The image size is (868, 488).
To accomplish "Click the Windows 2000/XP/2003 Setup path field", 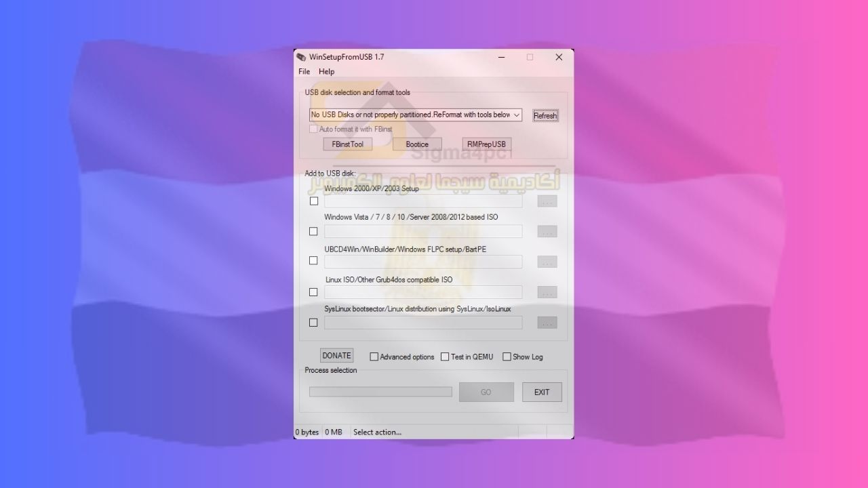I will [x=423, y=201].
